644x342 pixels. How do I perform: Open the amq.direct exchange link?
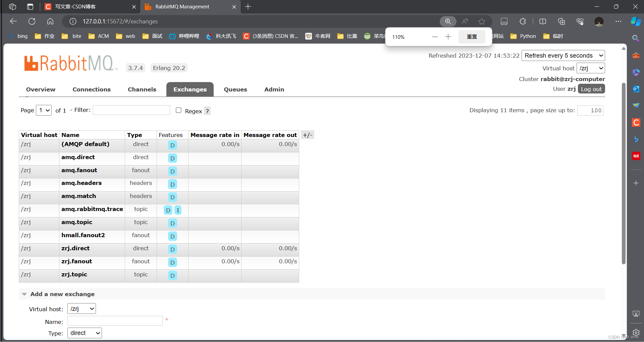click(78, 157)
